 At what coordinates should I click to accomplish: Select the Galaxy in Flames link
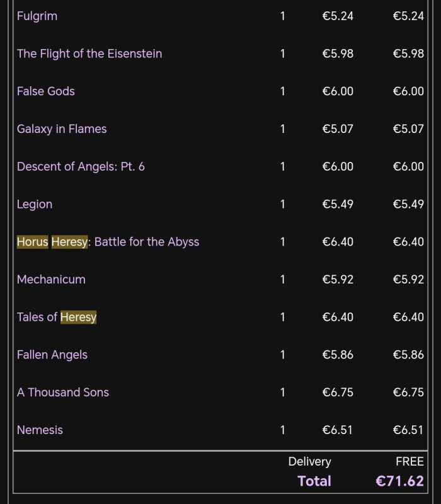click(62, 129)
